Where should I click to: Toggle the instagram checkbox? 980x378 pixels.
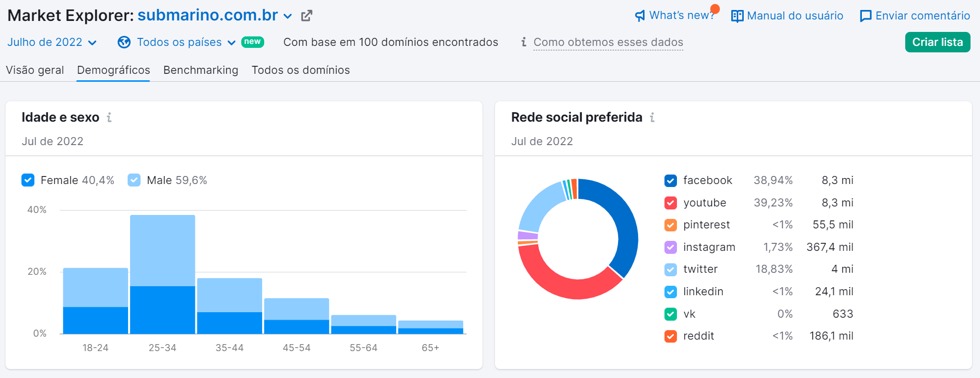tap(670, 247)
